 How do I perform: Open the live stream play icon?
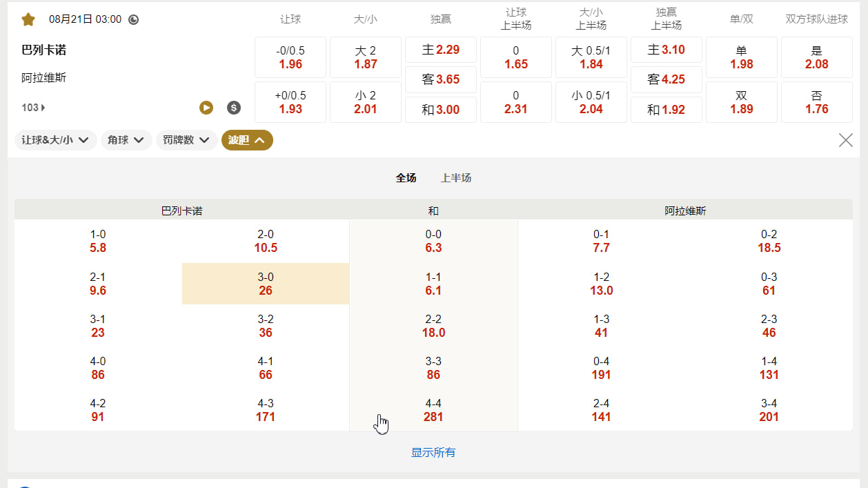point(206,107)
